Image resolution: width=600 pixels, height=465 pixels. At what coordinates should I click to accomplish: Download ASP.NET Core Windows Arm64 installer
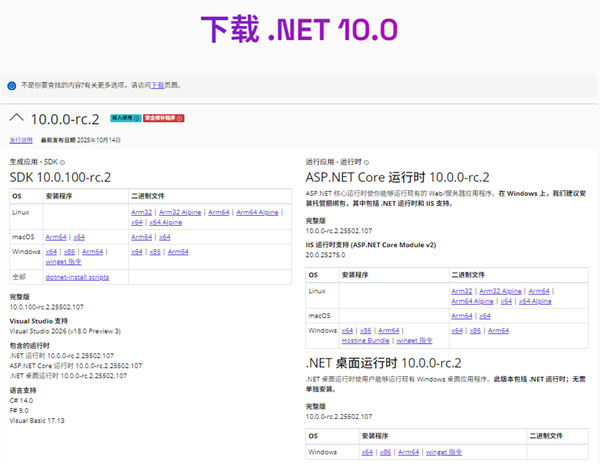coord(389,330)
